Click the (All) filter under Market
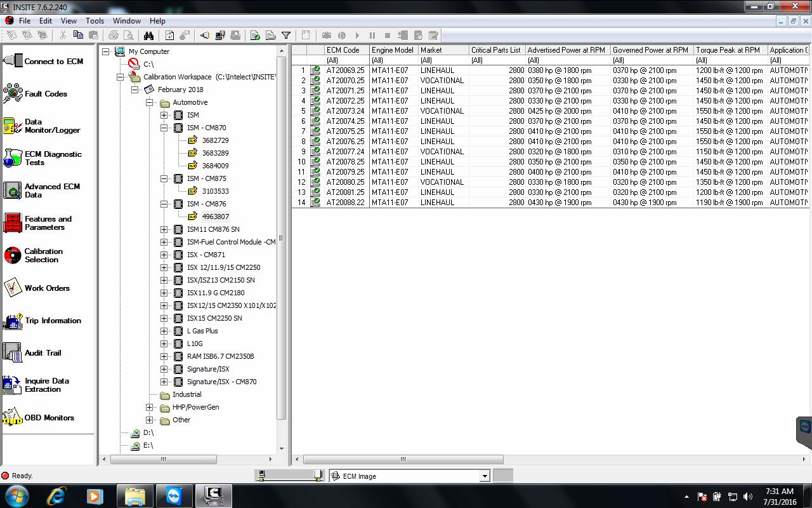 point(443,60)
